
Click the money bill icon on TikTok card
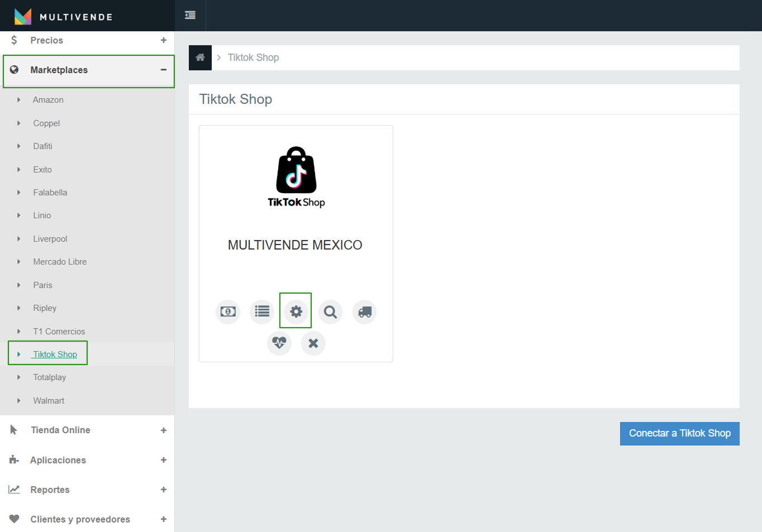[228, 311]
